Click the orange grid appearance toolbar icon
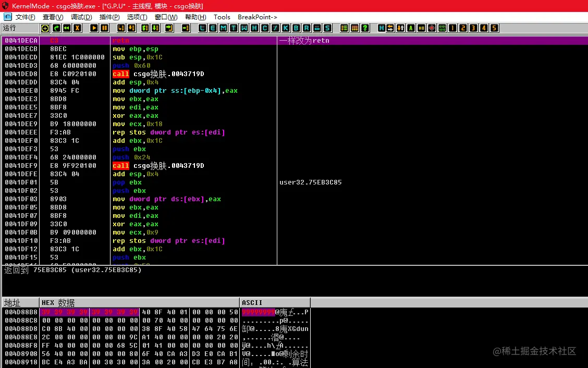The image size is (588, 368). pos(355,28)
